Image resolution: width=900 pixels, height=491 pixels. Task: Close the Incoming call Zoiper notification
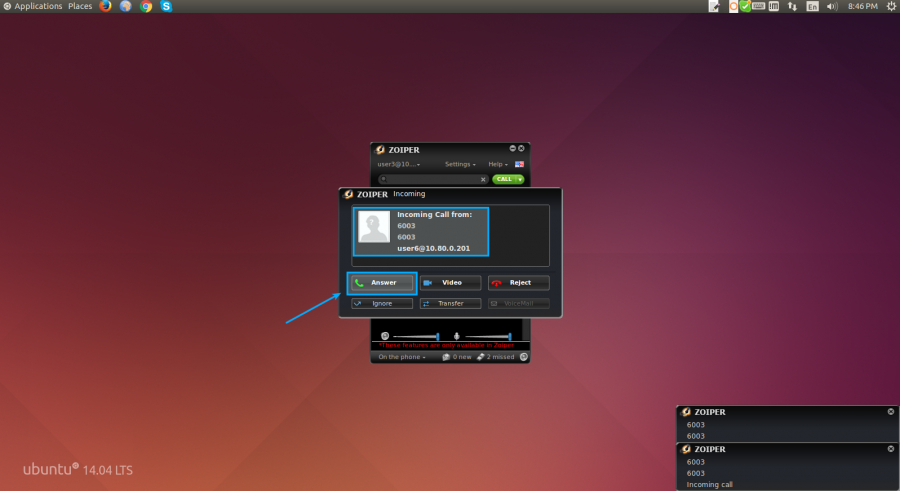[891, 449]
